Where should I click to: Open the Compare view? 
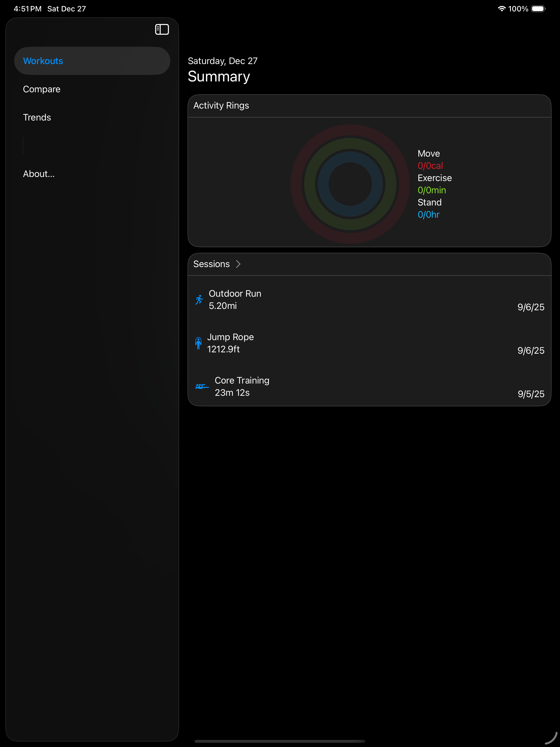click(x=42, y=89)
